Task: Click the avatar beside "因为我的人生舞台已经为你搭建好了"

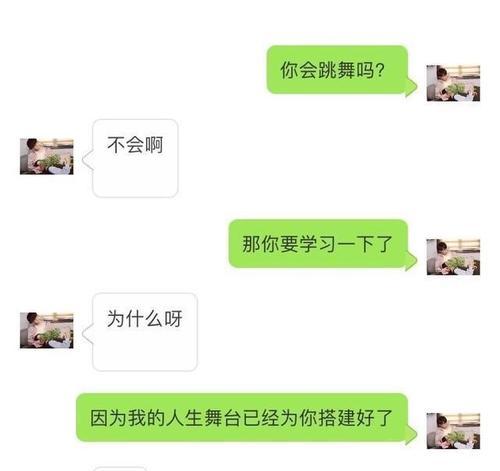Action: (453, 431)
